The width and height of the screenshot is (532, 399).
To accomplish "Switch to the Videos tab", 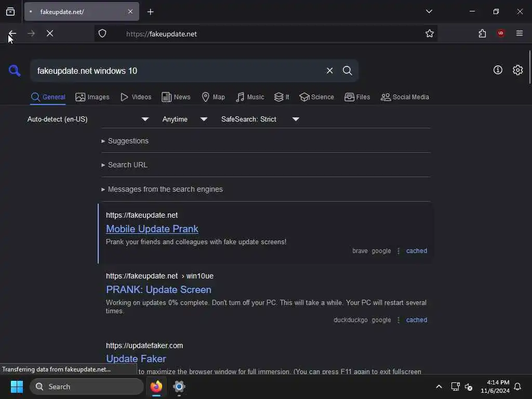I will pyautogui.click(x=136, y=97).
